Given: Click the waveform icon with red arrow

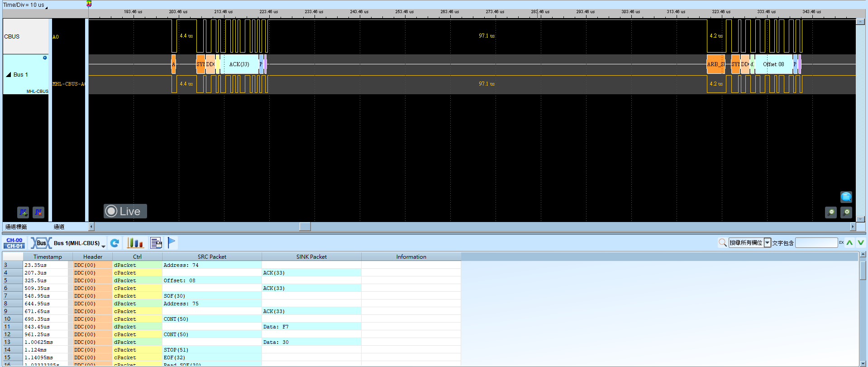Looking at the screenshot, I should coord(38,212).
